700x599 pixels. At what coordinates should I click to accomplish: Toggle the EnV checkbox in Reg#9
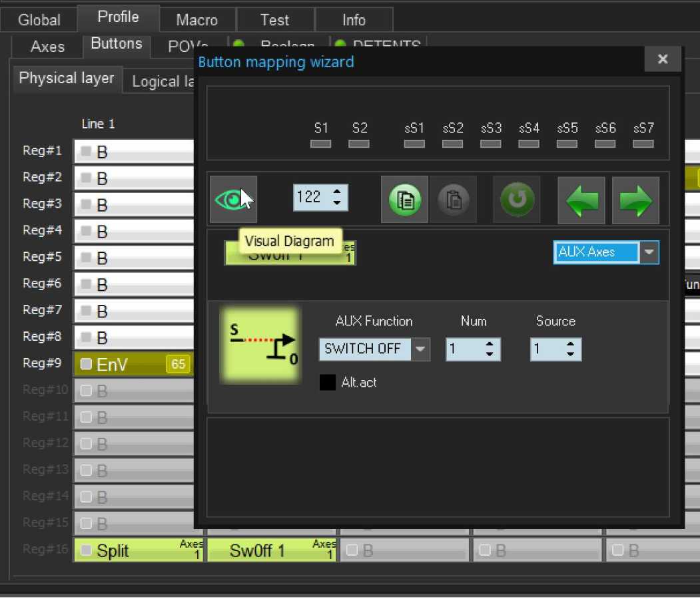[x=86, y=364]
